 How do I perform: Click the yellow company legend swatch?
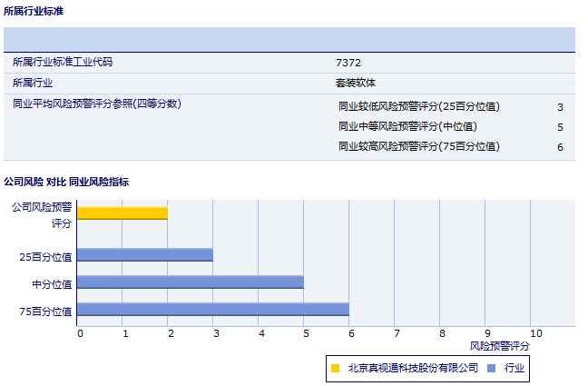[335, 368]
